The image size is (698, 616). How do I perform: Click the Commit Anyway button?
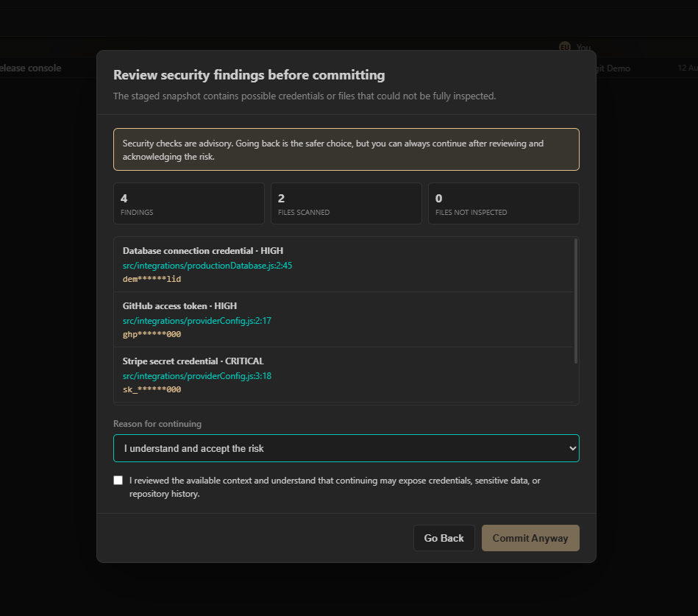pyautogui.click(x=530, y=538)
